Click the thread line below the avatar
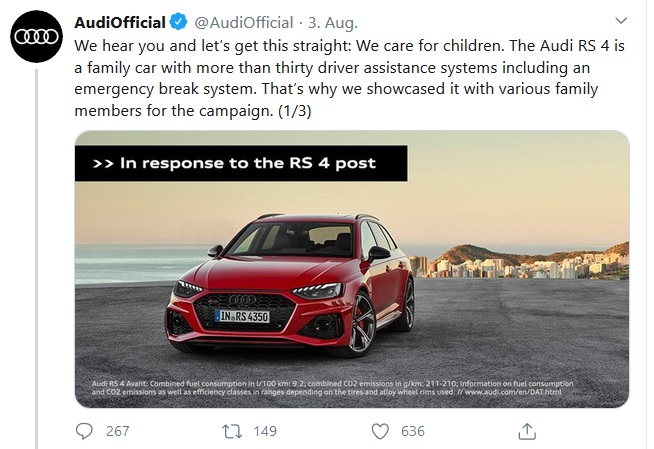Image resolution: width=654 pixels, height=449 pixels. (36, 250)
